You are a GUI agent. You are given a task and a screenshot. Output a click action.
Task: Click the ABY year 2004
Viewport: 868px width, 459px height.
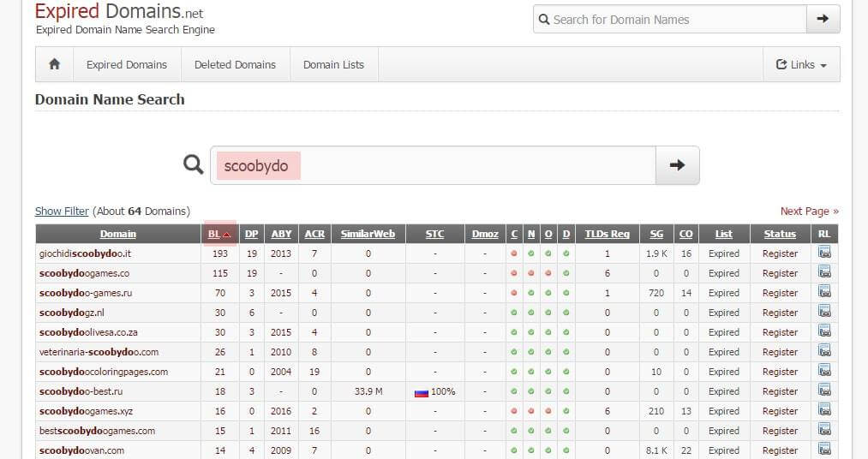point(281,372)
